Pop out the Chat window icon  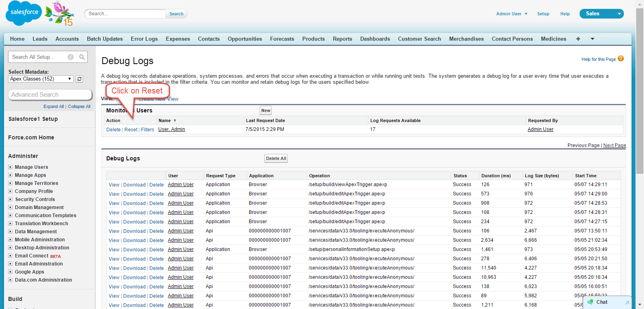pos(627,302)
